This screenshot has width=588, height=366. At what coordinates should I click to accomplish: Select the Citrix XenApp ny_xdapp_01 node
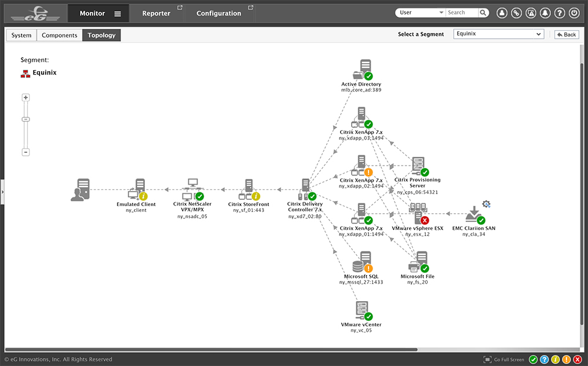coord(362,214)
